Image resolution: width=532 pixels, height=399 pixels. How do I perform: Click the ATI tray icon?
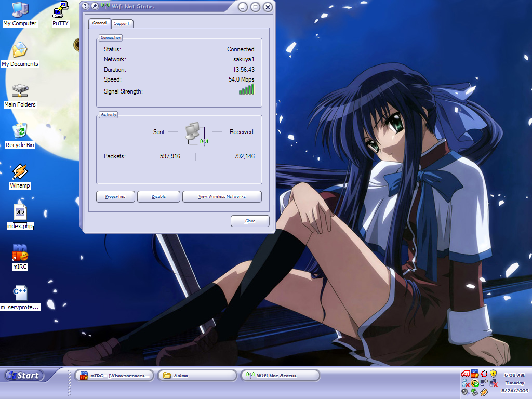click(465, 373)
